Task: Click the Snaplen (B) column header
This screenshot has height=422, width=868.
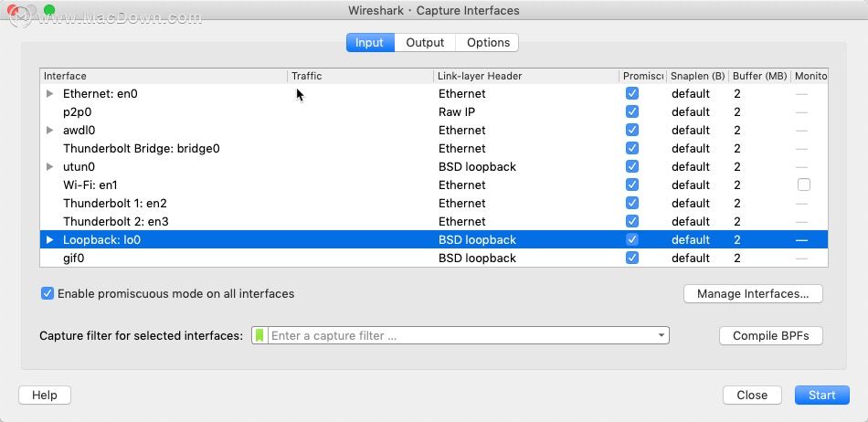Action: (x=697, y=76)
